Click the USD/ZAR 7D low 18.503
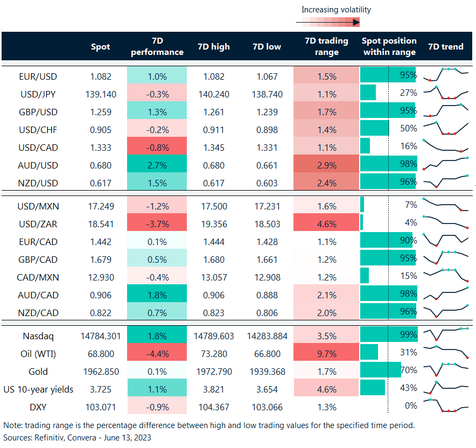476x448 pixels. [x=267, y=224]
